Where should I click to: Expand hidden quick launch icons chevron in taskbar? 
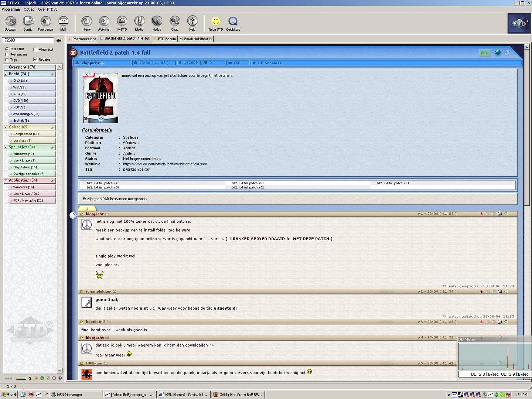click(46, 394)
